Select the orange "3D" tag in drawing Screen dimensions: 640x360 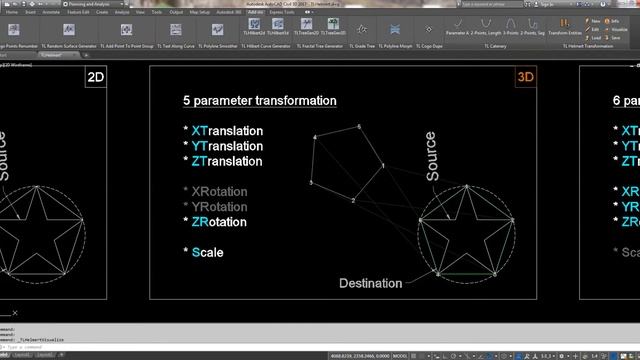pos(526,77)
